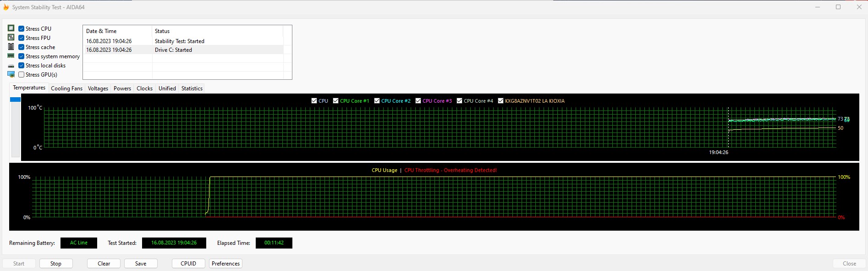Uncheck the Stress local disks checkbox
This screenshot has width=868, height=271.
[21, 65]
